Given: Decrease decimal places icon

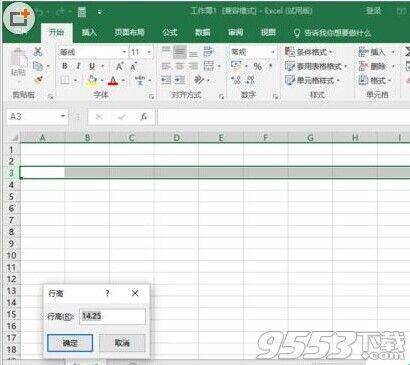Looking at the screenshot, I should 251,80.
